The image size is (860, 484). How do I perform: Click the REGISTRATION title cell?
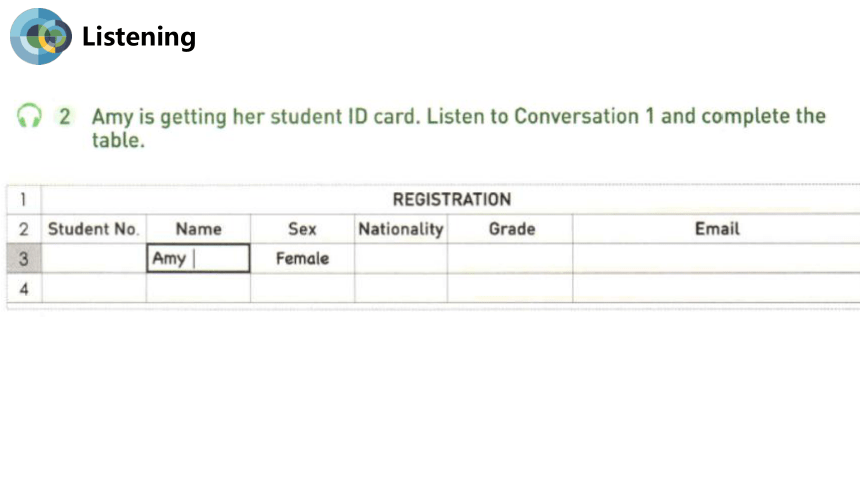451,199
